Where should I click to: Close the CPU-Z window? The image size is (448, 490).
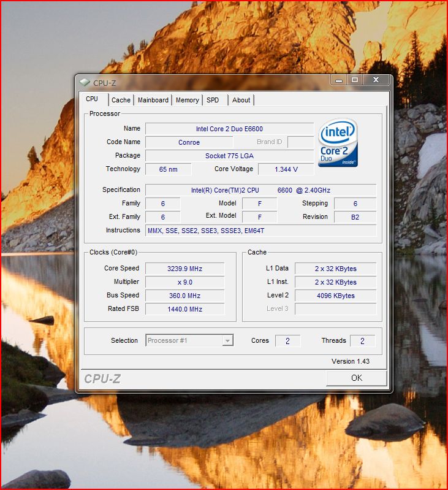pyautogui.click(x=376, y=80)
